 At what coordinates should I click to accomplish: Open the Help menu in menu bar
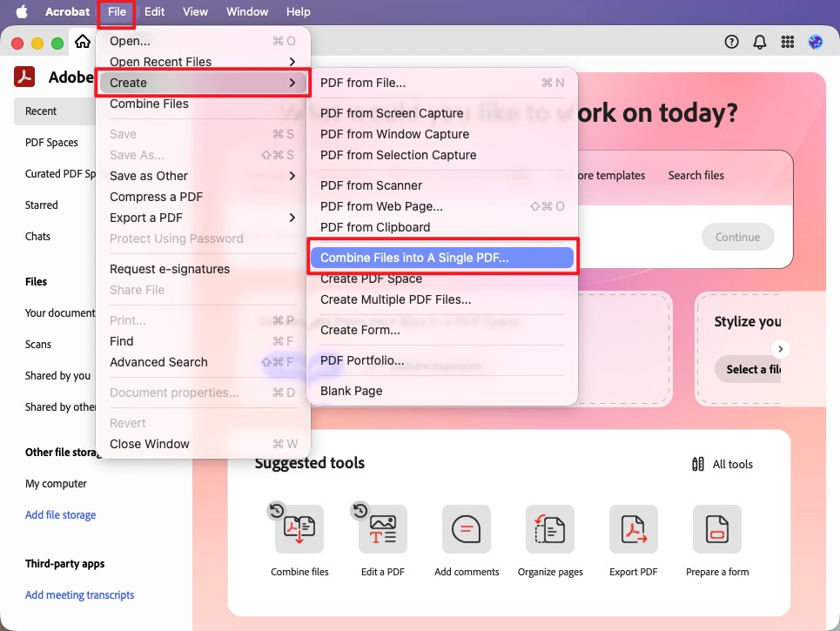pyautogui.click(x=298, y=11)
